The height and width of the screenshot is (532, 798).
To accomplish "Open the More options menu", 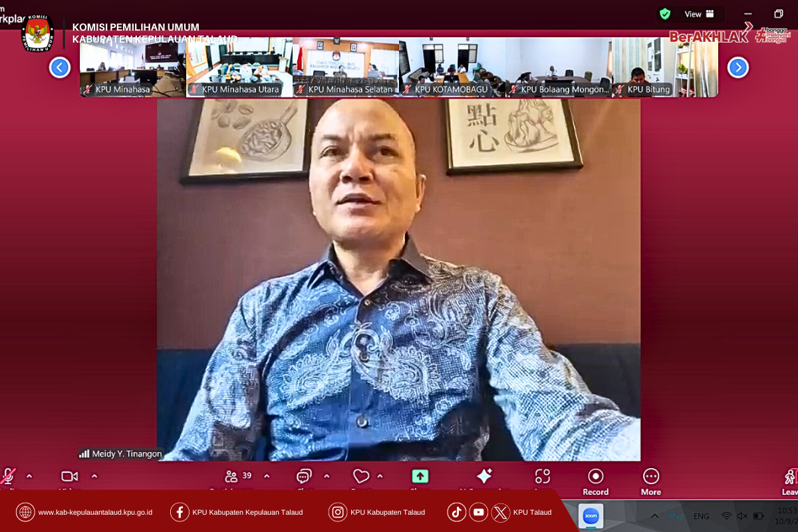I will (x=651, y=480).
